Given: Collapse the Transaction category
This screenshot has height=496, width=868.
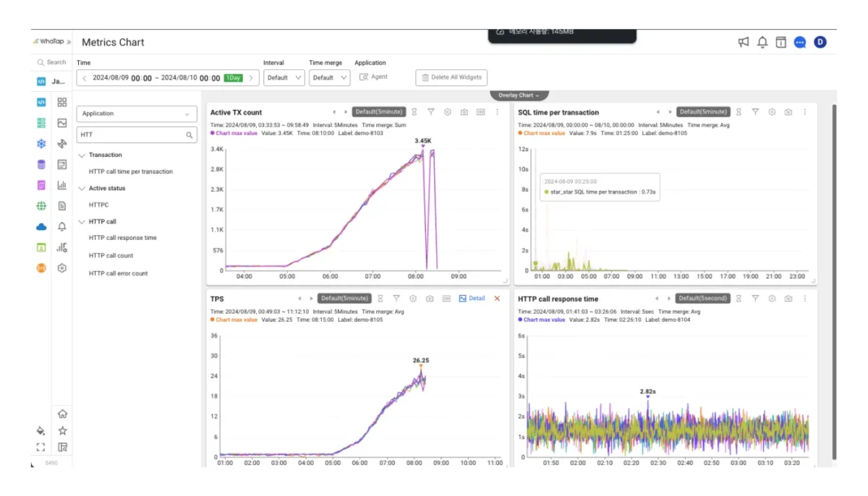Looking at the screenshot, I should point(82,155).
